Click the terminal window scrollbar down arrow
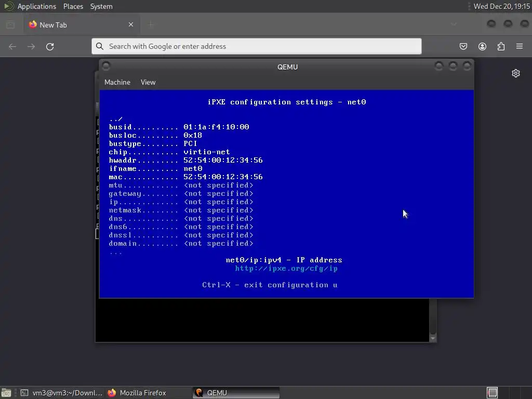 [433, 338]
